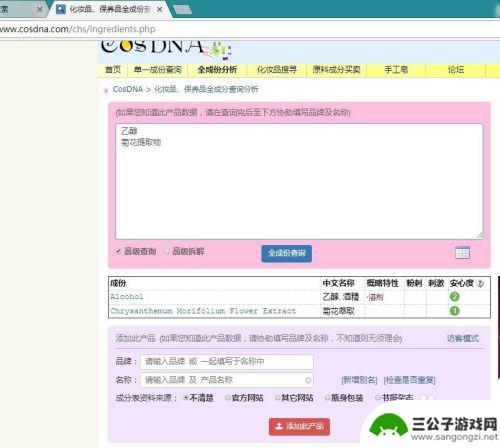Click the icon inside 名称 field
The width and height of the screenshot is (500, 448).
[x=308, y=380]
